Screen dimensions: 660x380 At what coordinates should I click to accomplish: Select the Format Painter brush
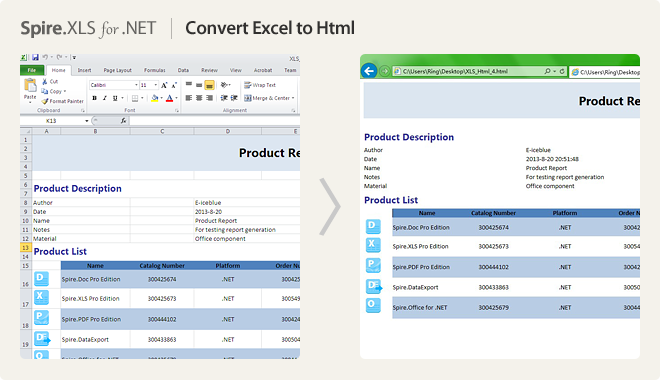point(62,101)
